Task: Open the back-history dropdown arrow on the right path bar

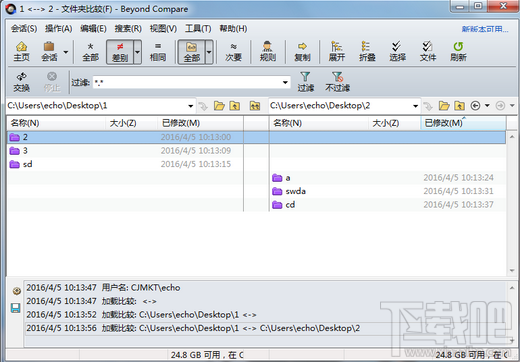Action: pos(487,106)
